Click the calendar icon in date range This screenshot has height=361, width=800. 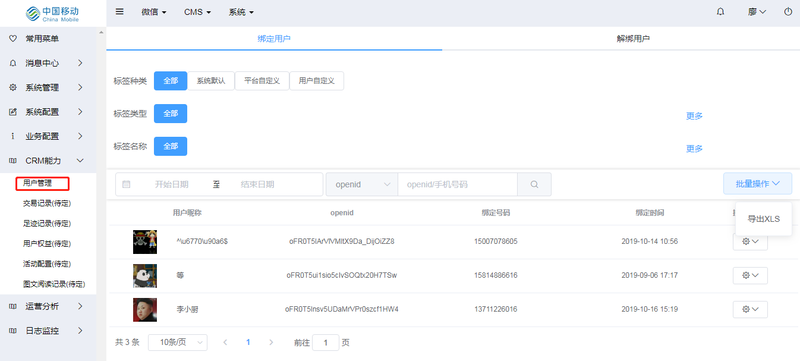click(126, 185)
